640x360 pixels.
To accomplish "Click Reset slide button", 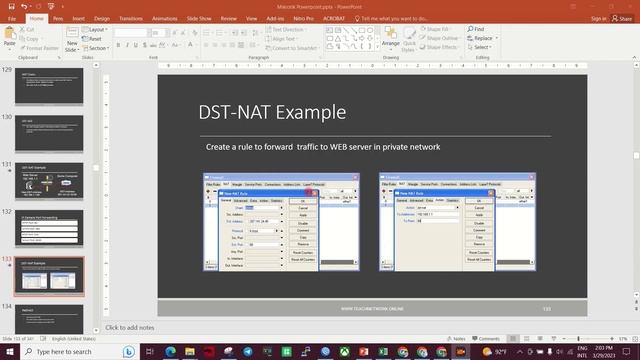I will click(92, 39).
